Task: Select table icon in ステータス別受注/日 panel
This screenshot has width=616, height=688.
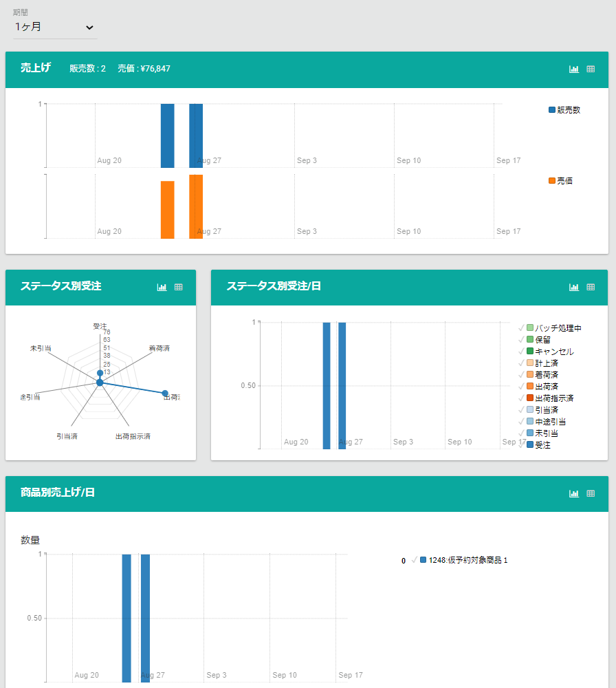Action: pyautogui.click(x=591, y=287)
